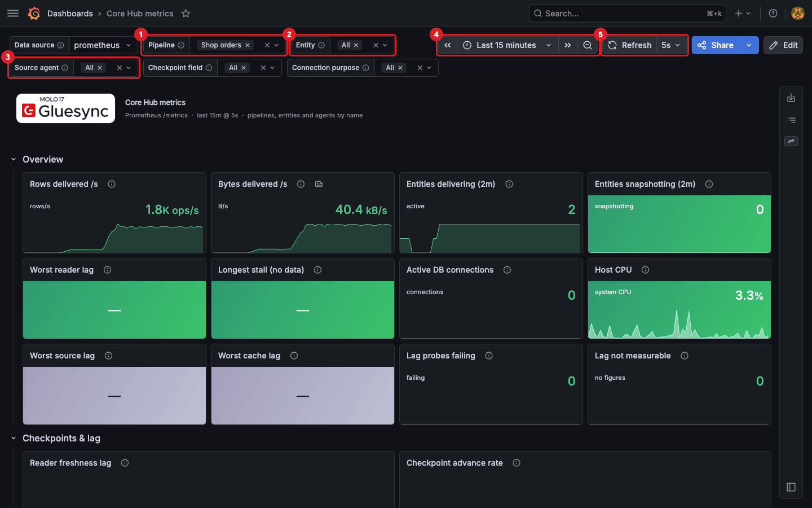Collapse the Checkpoints & lag row
This screenshot has height=508, width=812.
(x=14, y=438)
